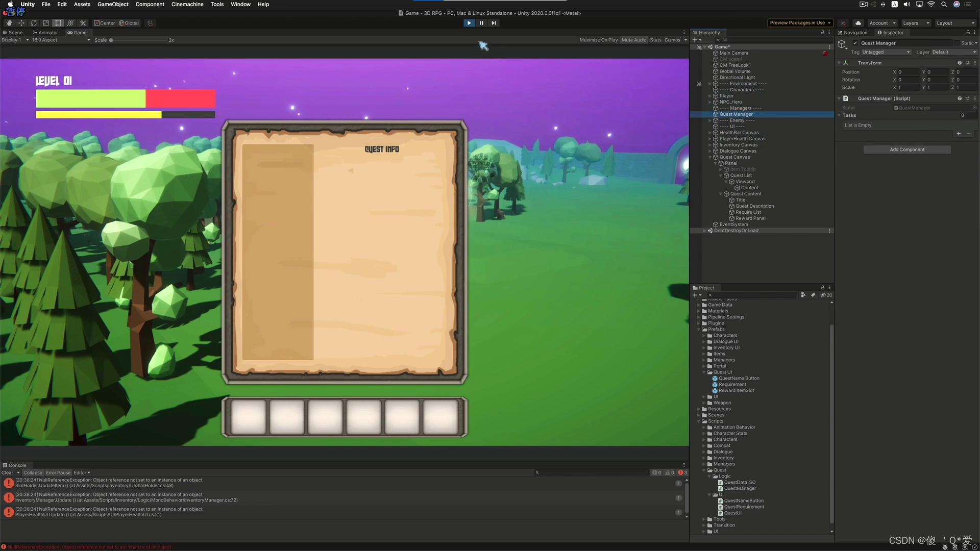
Task: Switch to the Animator tab
Action: point(45,33)
